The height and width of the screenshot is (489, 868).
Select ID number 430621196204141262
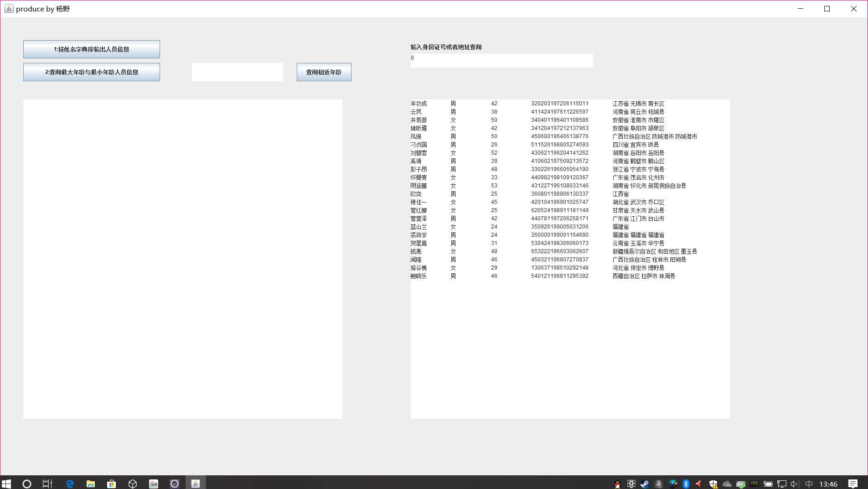tap(559, 153)
